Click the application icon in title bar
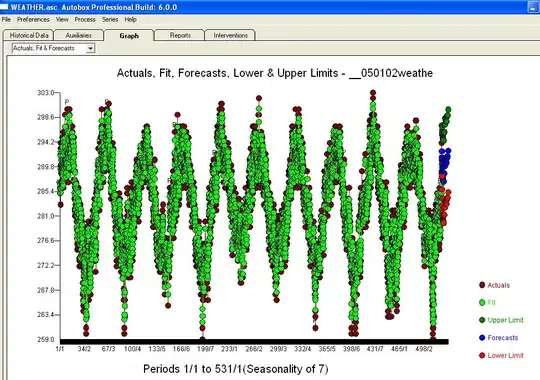The image size is (540, 380). coord(4,7)
